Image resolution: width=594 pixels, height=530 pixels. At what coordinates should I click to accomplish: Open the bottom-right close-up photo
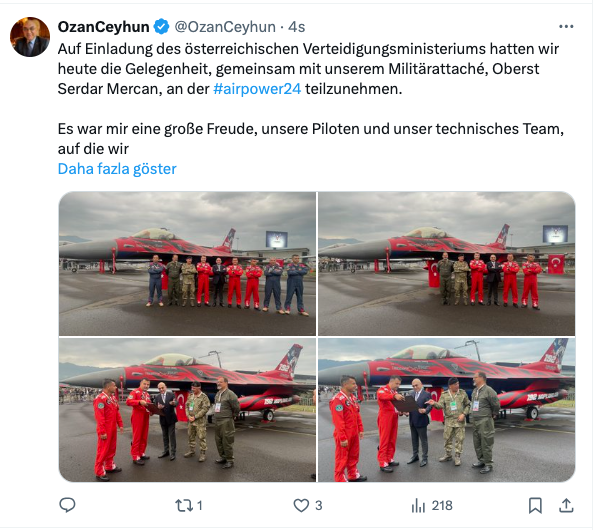click(x=447, y=410)
